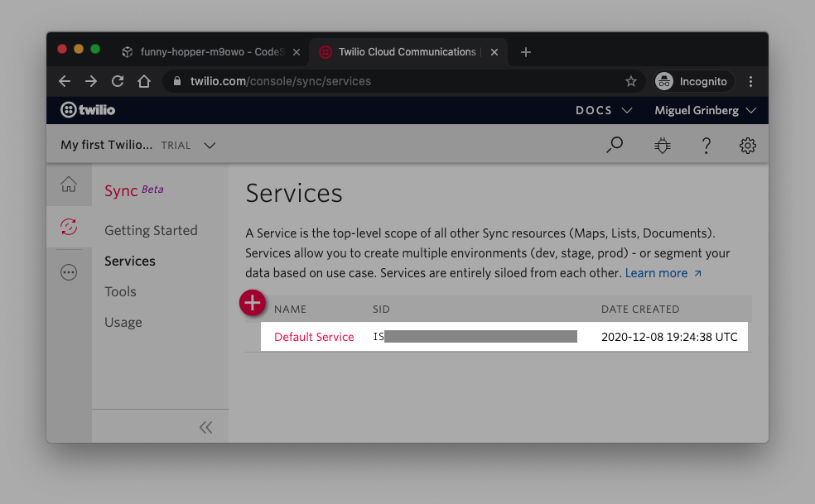
Task: Select Services in the Sync menu
Action: pos(130,261)
